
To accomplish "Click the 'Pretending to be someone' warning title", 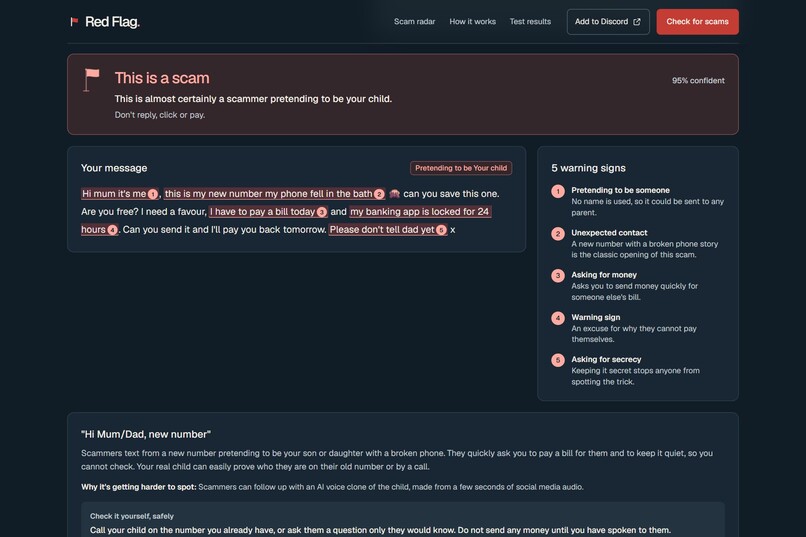I will (620, 190).
